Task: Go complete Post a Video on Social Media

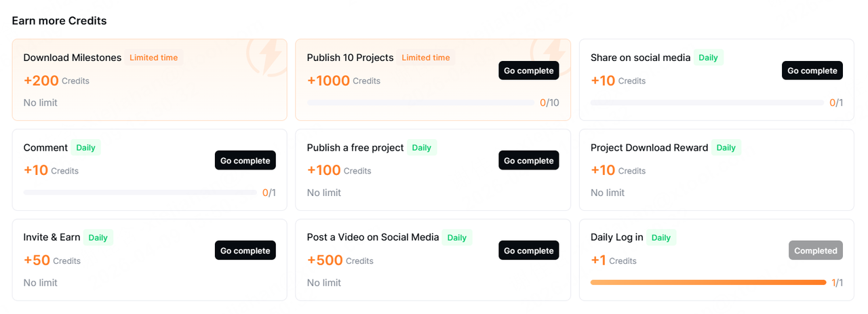Action: (529, 251)
